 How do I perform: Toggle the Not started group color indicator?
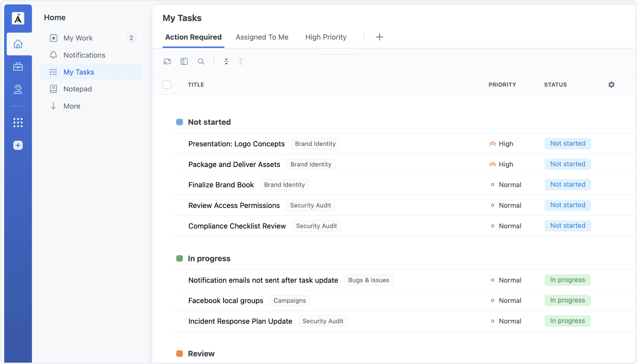coord(179,122)
